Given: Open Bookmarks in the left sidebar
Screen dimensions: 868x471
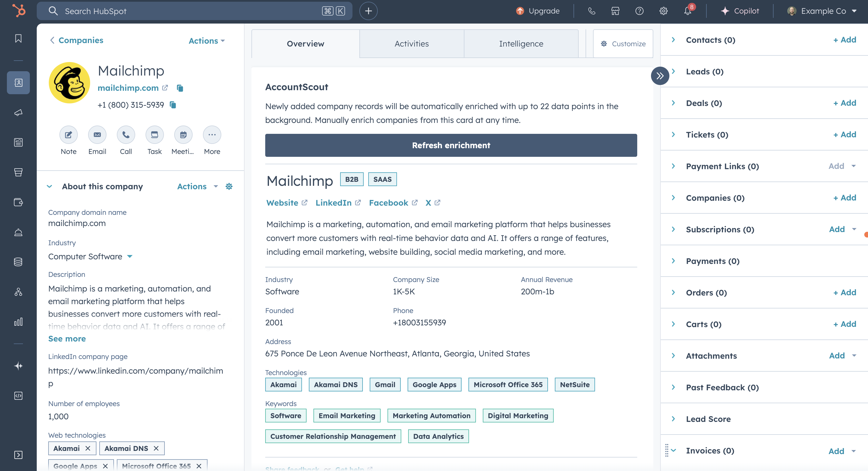Looking at the screenshot, I should click(x=18, y=38).
